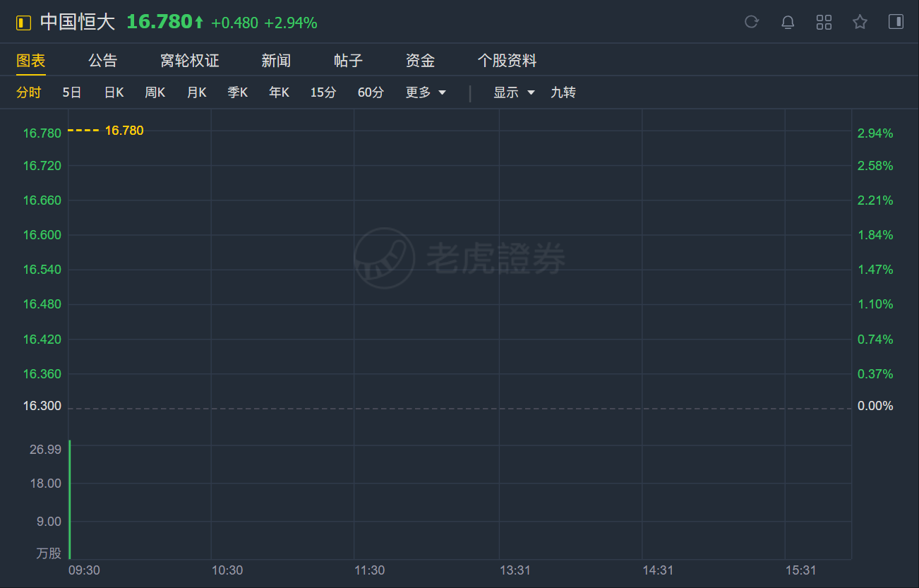Image resolution: width=919 pixels, height=588 pixels.
Task: Add stock to favorites star
Action: pyautogui.click(x=860, y=22)
